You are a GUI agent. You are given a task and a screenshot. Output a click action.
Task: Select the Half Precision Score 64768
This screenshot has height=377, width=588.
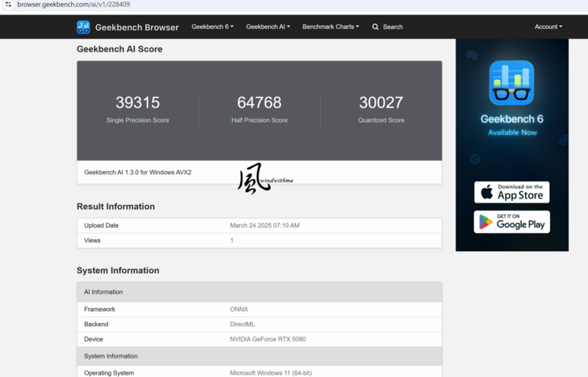tap(259, 103)
